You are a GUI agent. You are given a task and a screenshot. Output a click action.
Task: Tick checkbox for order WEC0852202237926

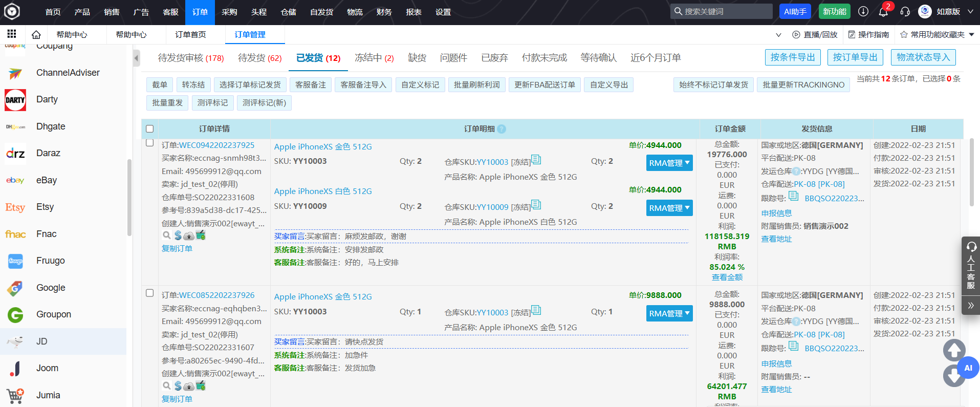(x=150, y=293)
